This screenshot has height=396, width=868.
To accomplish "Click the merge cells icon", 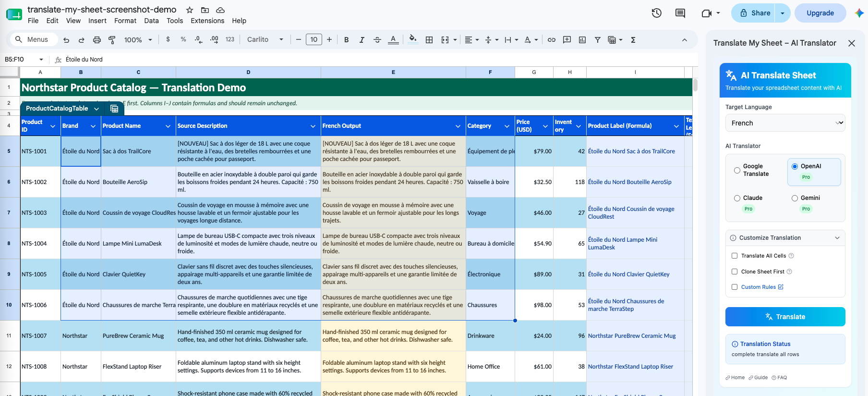I will (445, 40).
